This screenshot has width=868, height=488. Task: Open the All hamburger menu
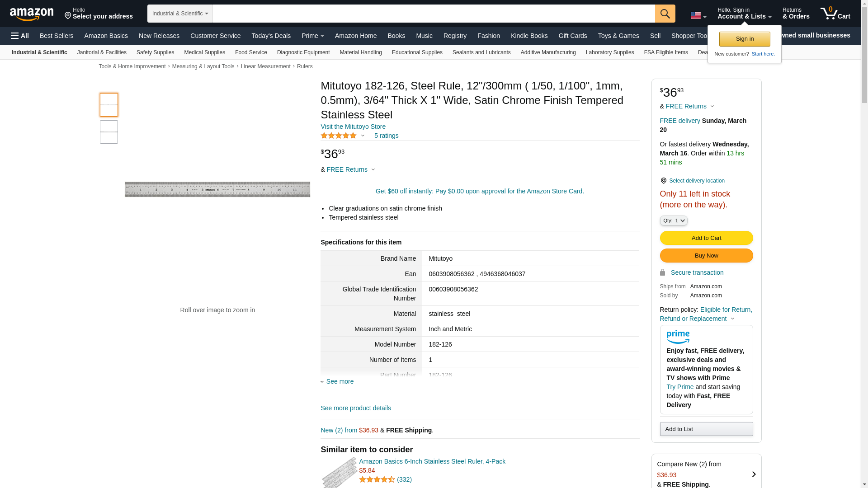(x=20, y=36)
